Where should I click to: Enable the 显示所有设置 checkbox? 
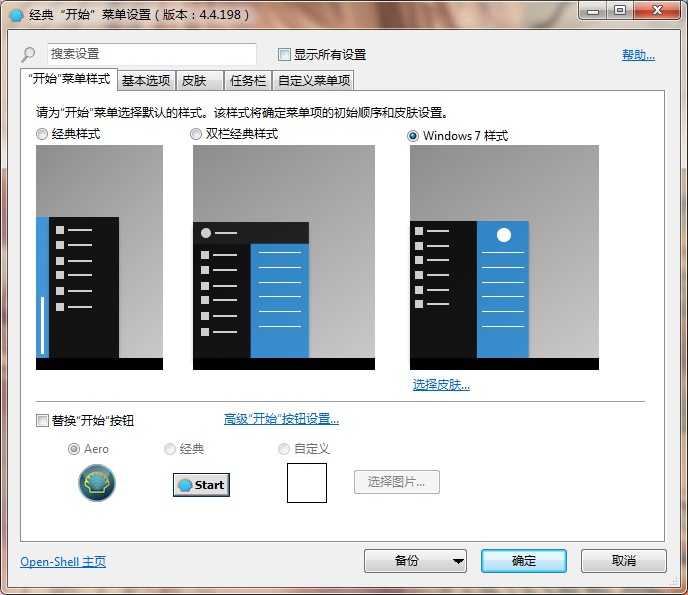[x=285, y=55]
